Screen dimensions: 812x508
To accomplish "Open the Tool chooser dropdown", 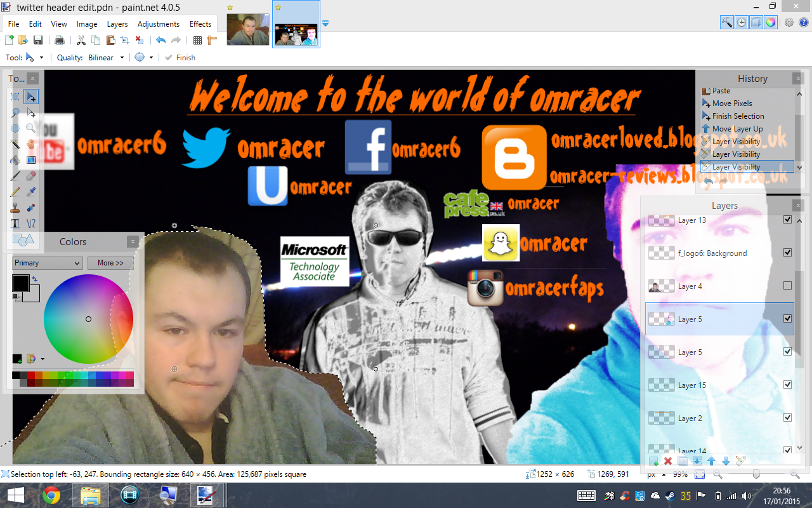I will coord(35,58).
